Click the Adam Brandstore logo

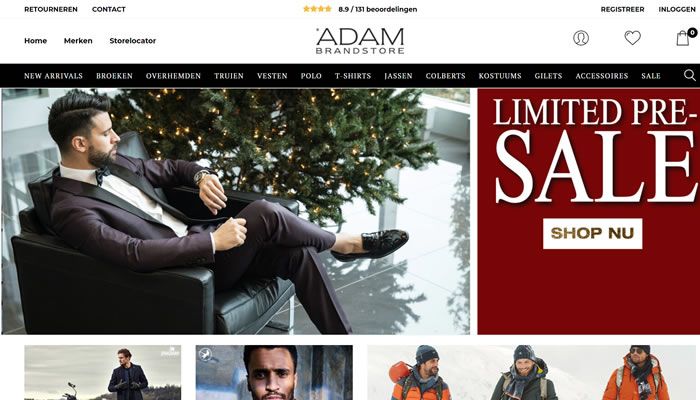[360, 41]
